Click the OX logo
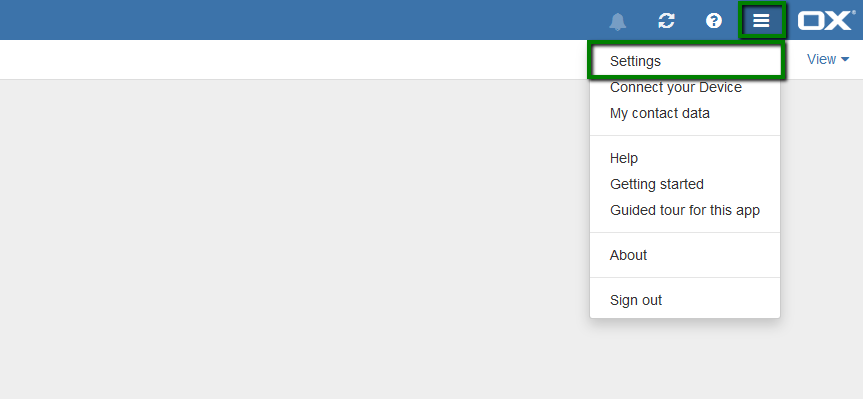Image resolution: width=863 pixels, height=399 pixels. pos(826,21)
